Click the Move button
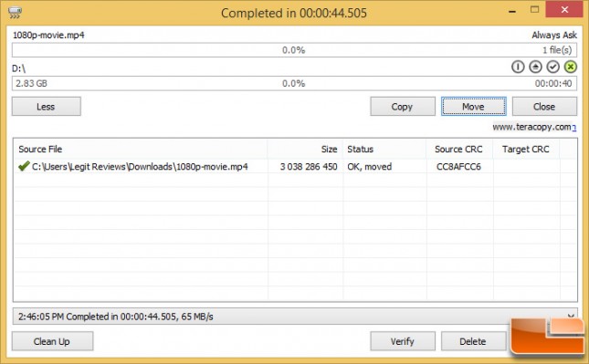Viewport: 589px width, 364px height. [474, 107]
